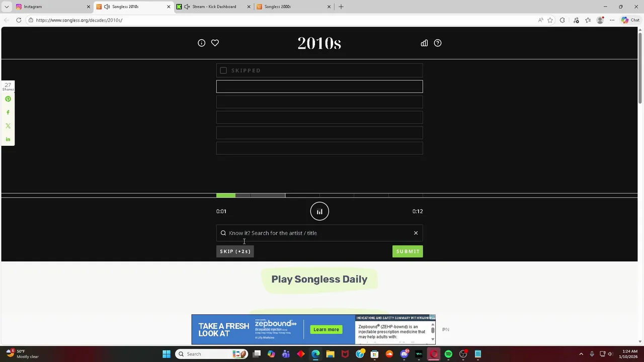Click the Windows taskbar Search box
The width and height of the screenshot is (644, 362).
point(212,354)
